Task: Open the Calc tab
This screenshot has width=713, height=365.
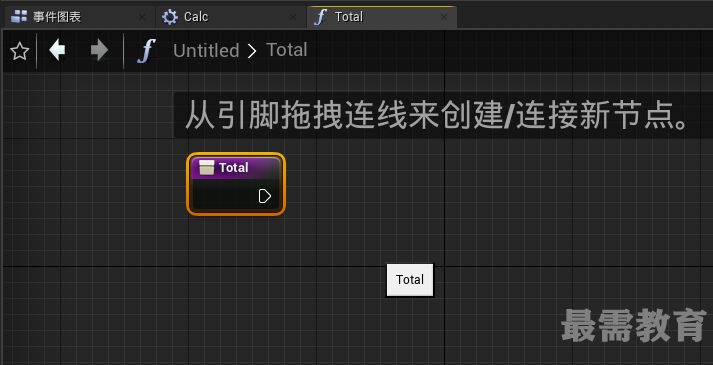Action: tap(231, 17)
